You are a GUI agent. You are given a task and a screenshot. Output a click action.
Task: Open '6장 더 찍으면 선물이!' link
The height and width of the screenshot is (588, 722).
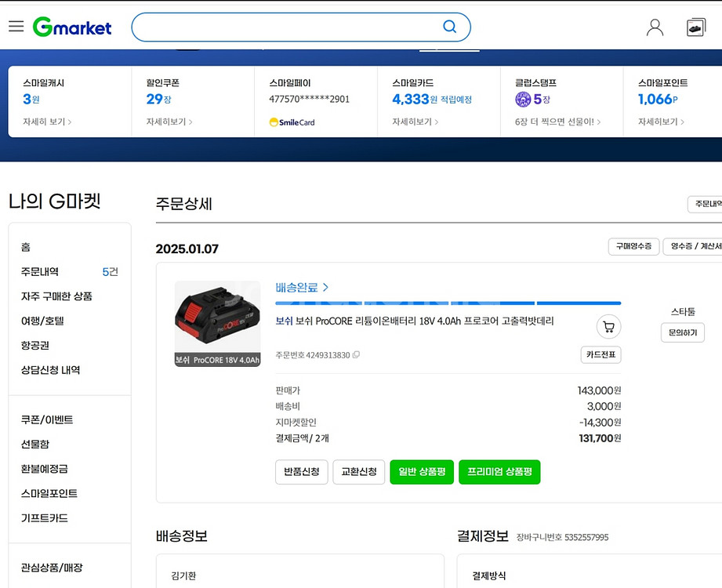(557, 122)
